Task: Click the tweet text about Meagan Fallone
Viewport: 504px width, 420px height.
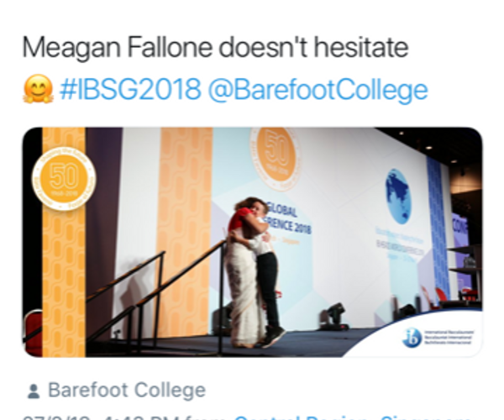Action: click(215, 47)
